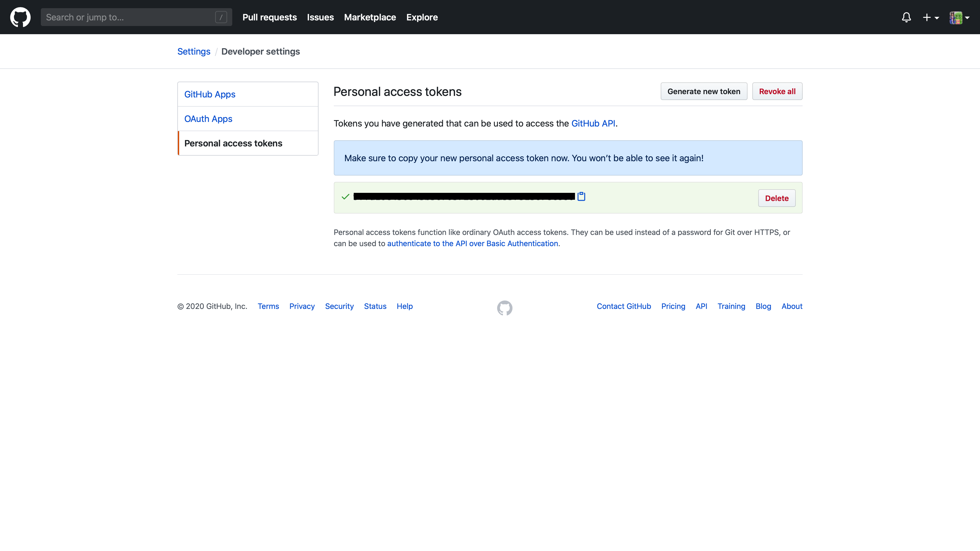Follow the Settings breadcrumb link
This screenshot has width=980, height=551.
194,51
